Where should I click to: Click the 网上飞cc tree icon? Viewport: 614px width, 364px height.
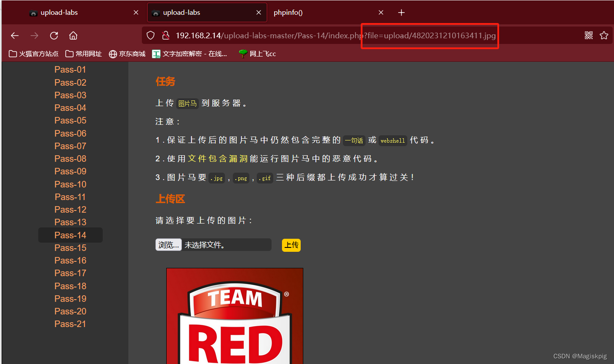tap(242, 53)
